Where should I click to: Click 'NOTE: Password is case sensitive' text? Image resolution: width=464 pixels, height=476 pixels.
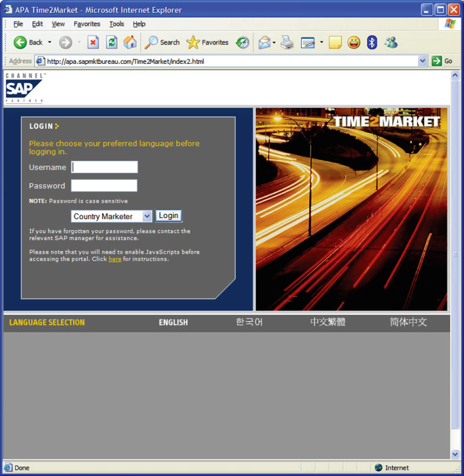(78, 201)
